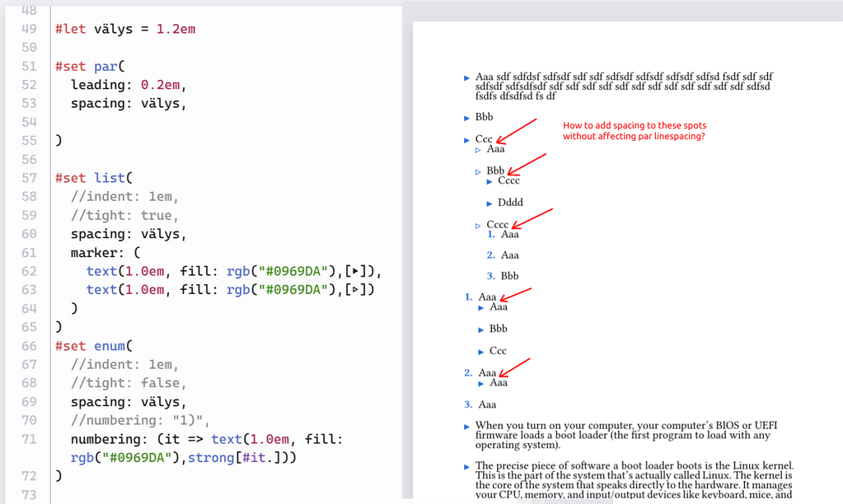Image resolution: width=843 pixels, height=504 pixels.
Task: Click the triangle marker beside the nested 'Aaa' under item 1
Action: coord(480,306)
